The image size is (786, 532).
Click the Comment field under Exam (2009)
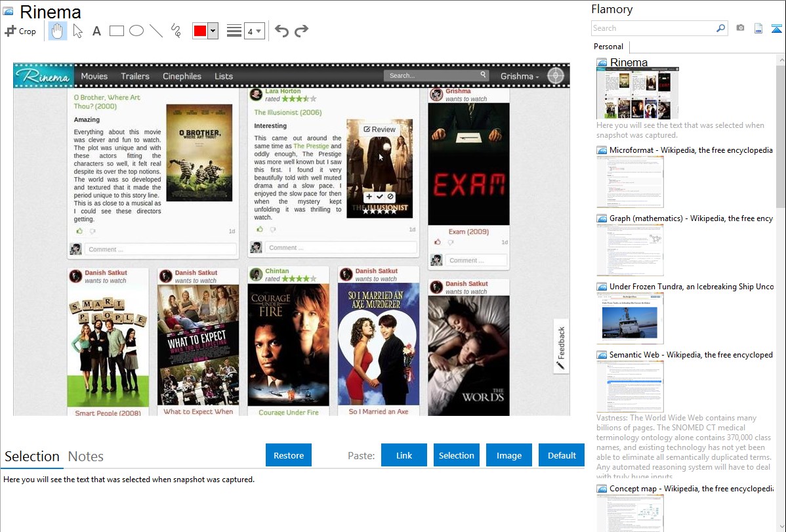coord(476,260)
